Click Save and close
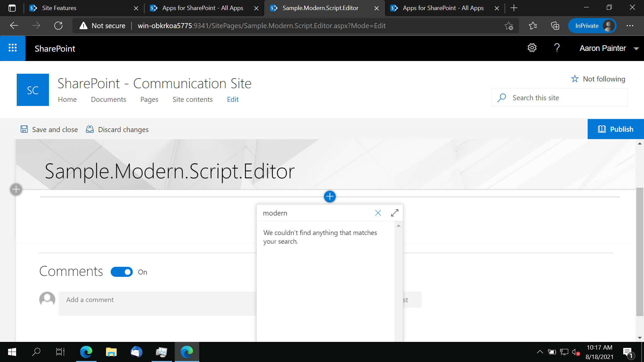The height and width of the screenshot is (362, 644). tap(49, 129)
